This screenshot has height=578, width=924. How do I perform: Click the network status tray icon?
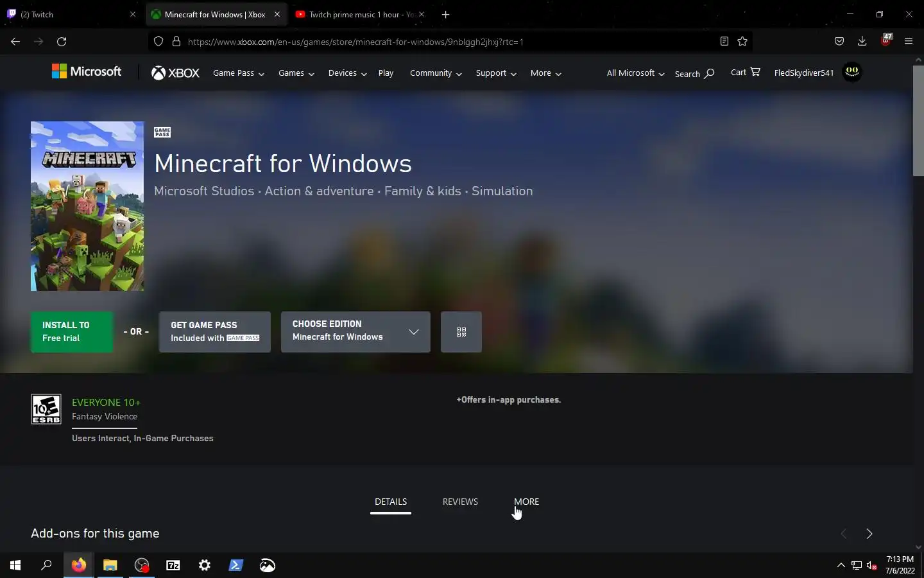856,565
